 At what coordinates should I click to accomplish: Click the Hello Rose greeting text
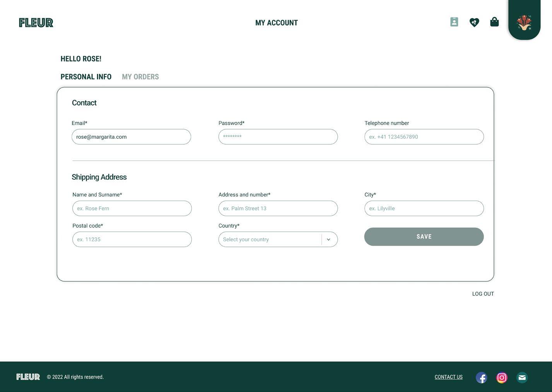click(x=81, y=59)
